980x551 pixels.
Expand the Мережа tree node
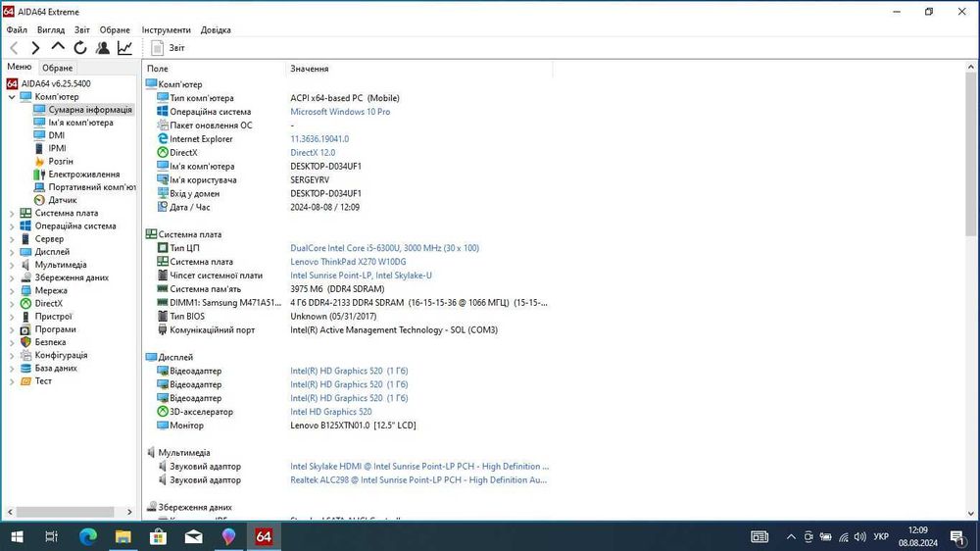(11, 291)
